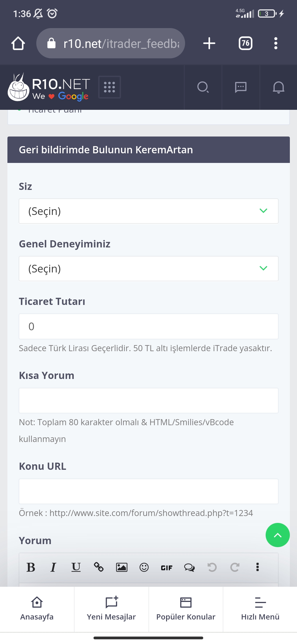Viewport: 297px width, 644px height.
Task: Click the Ticaret Tutarı input field
Action: [148, 326]
